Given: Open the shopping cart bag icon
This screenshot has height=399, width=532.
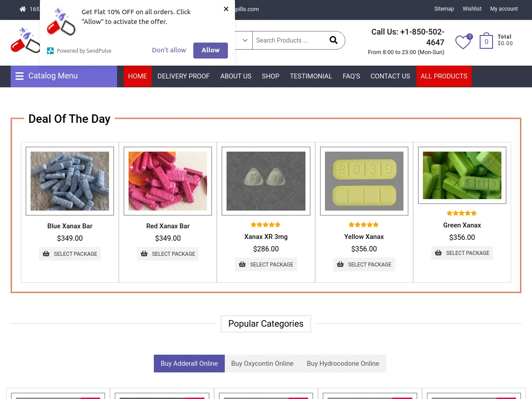Looking at the screenshot, I should 486,41.
